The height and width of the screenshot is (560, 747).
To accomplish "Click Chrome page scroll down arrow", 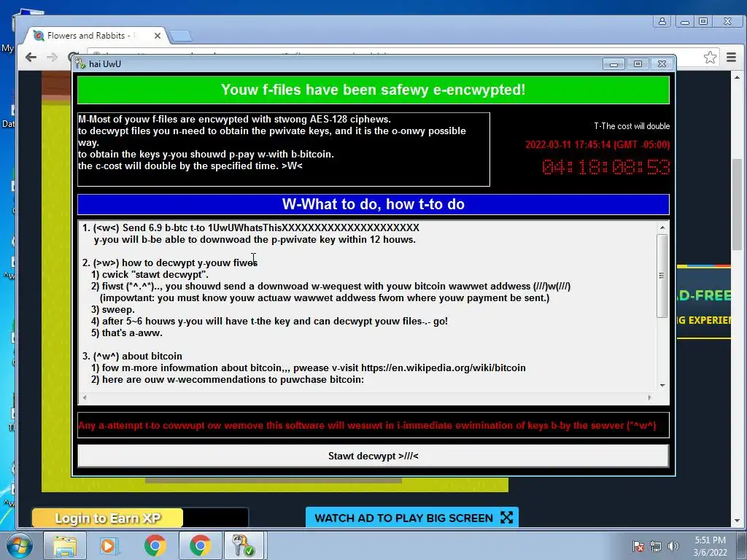I will click(737, 521).
